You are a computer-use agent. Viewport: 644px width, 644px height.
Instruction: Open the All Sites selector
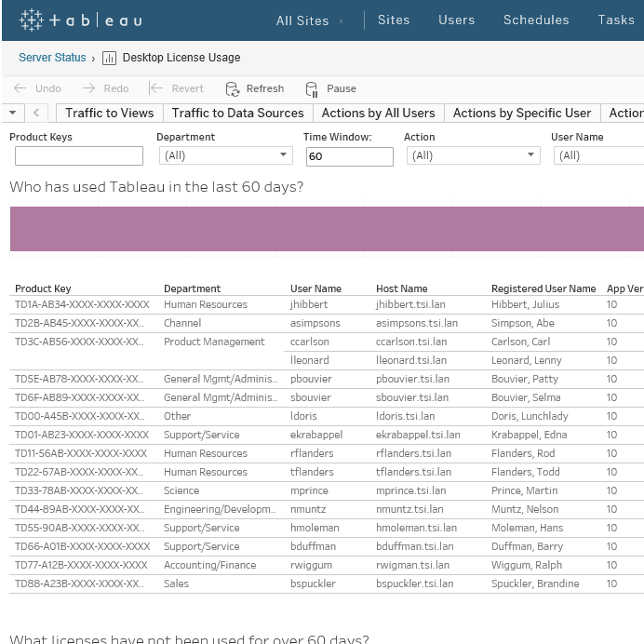pos(308,20)
